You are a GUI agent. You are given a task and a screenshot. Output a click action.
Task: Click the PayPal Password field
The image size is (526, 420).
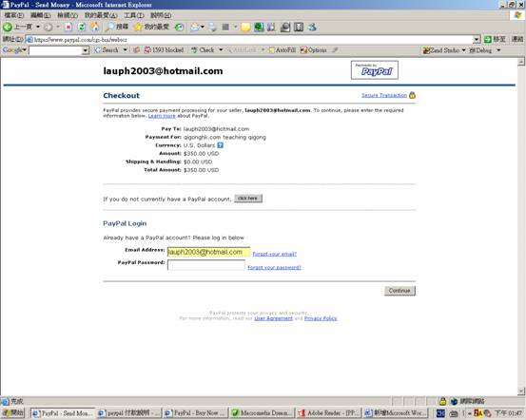[206, 265]
